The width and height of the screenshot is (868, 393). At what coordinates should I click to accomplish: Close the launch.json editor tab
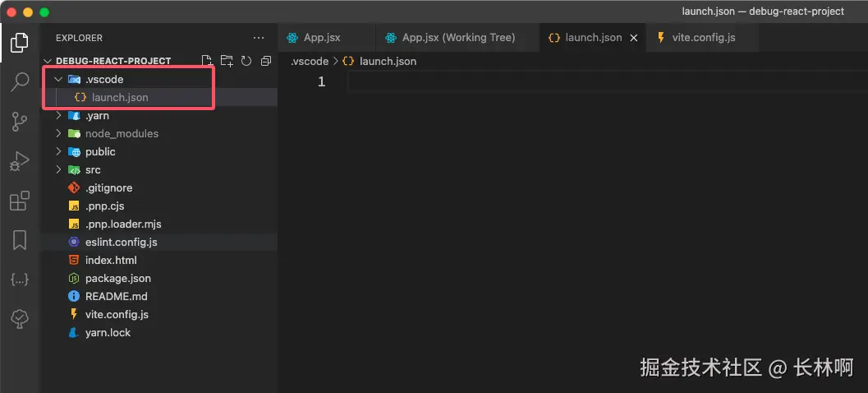click(x=634, y=38)
